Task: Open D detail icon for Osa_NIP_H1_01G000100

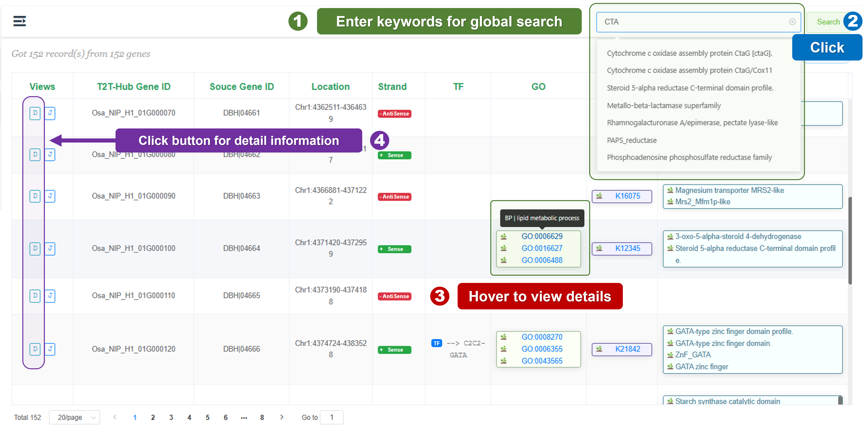Action: pos(35,249)
